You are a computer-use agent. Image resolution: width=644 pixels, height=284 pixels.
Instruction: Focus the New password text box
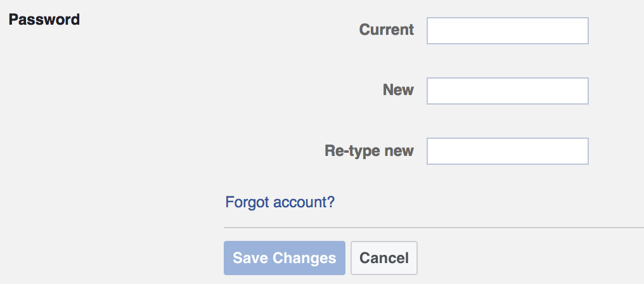[x=507, y=91]
